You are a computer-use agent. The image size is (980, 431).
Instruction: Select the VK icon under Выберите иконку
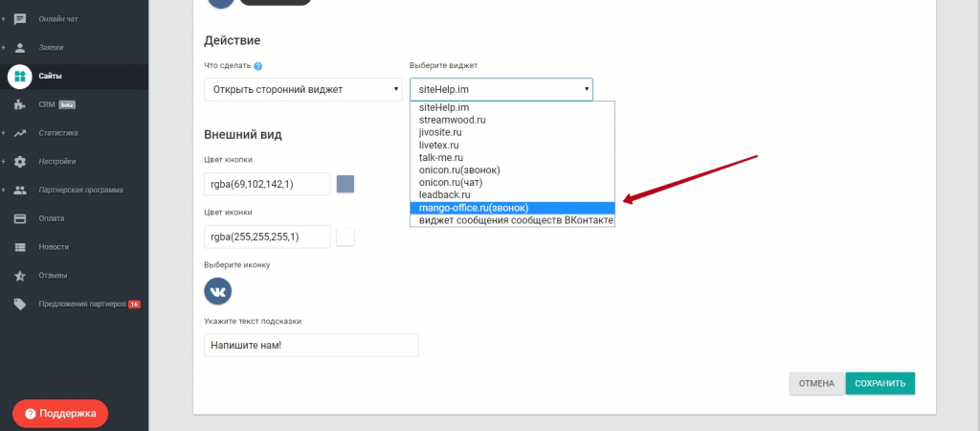[x=218, y=291]
